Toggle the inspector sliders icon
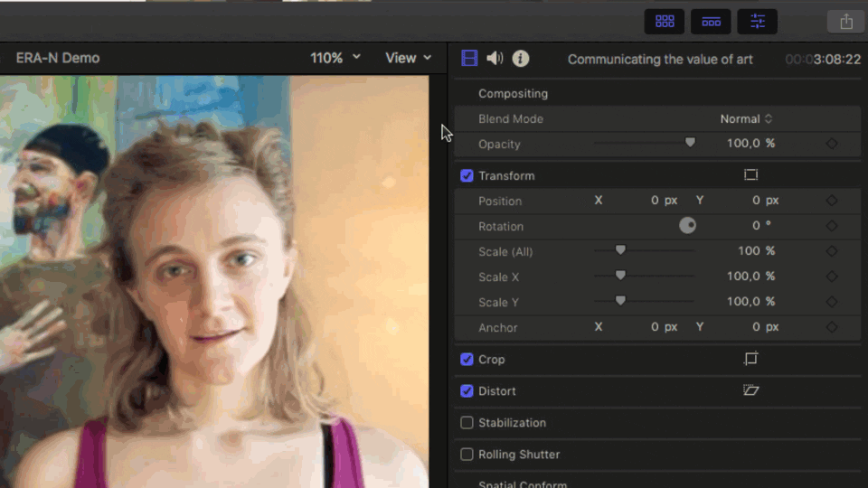This screenshot has width=868, height=488. [758, 22]
